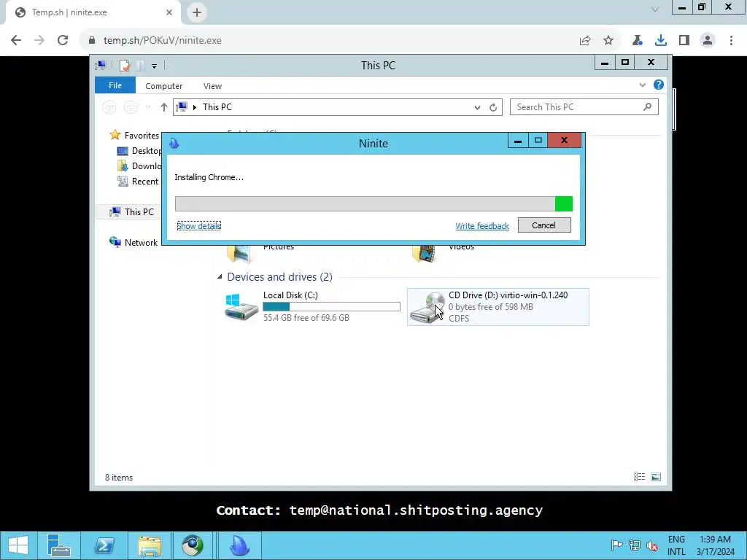Open the Windows Start button

(x=18, y=545)
